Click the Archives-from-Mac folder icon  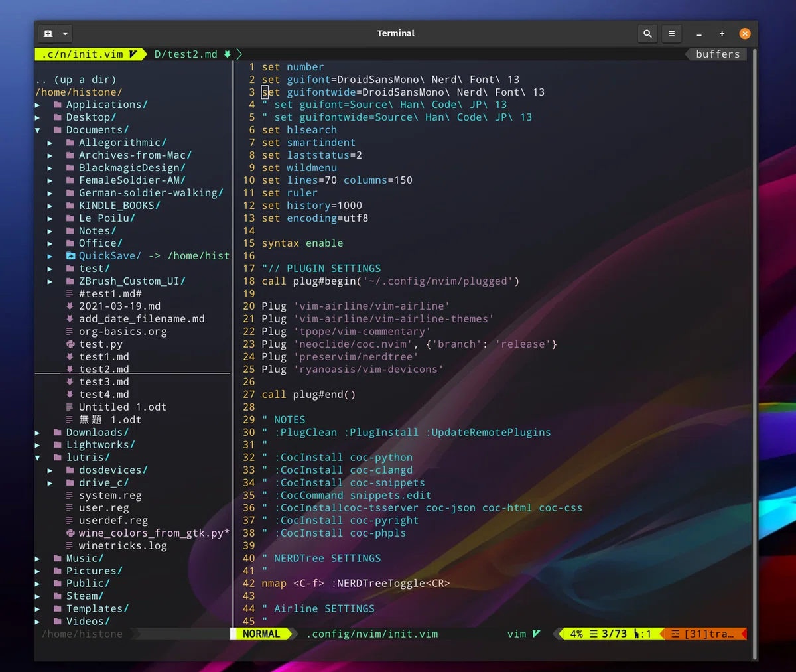(70, 155)
